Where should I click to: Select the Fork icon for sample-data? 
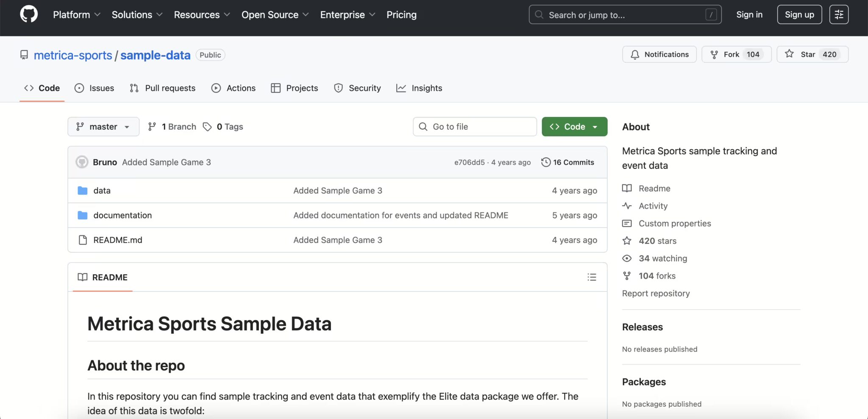pos(713,54)
